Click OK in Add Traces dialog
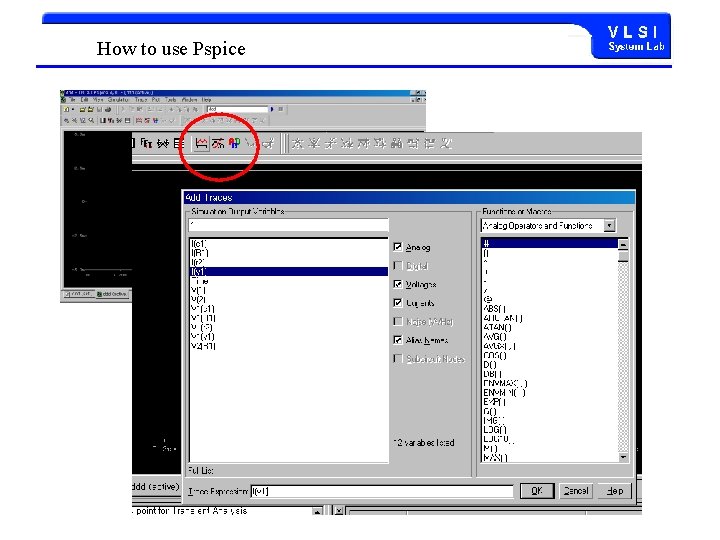Viewport: 720px width, 540px height. (x=537, y=491)
